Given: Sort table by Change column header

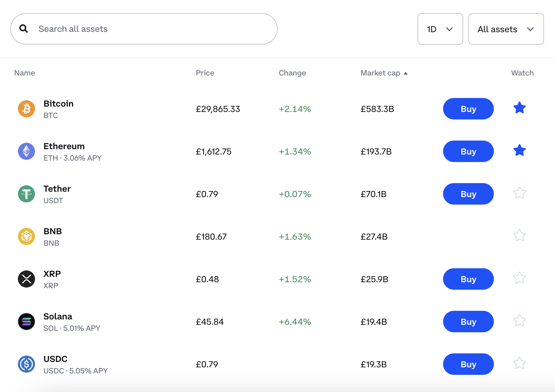Looking at the screenshot, I should (292, 73).
